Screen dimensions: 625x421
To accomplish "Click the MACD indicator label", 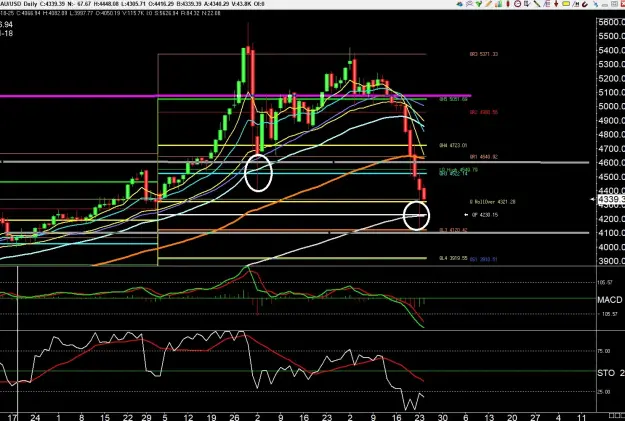I will [609, 299].
